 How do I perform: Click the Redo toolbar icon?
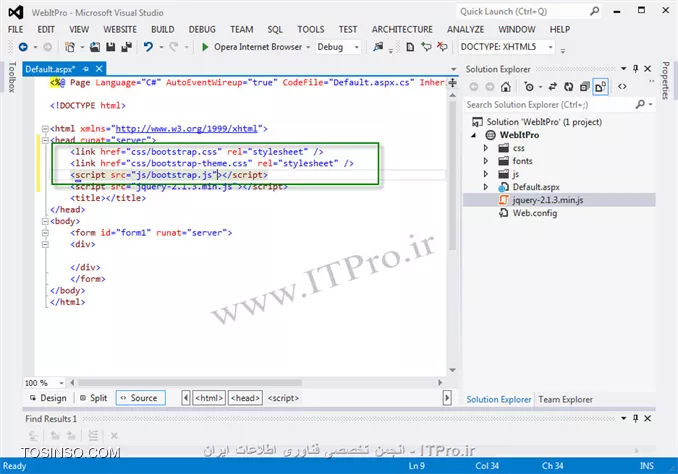point(174,47)
